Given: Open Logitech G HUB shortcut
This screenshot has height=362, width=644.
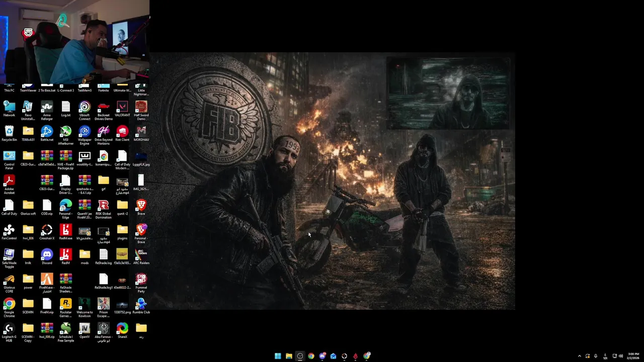Looking at the screenshot, I should coord(9,332).
